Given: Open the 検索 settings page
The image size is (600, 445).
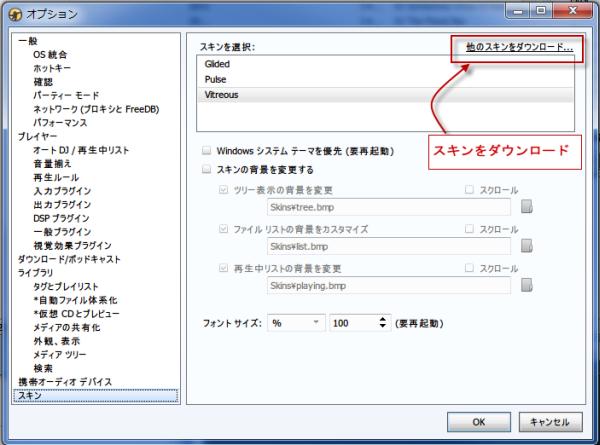Looking at the screenshot, I should [43, 368].
